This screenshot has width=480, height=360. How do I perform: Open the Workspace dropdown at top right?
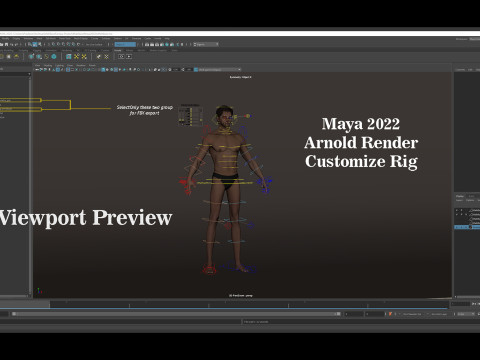(x=475, y=39)
